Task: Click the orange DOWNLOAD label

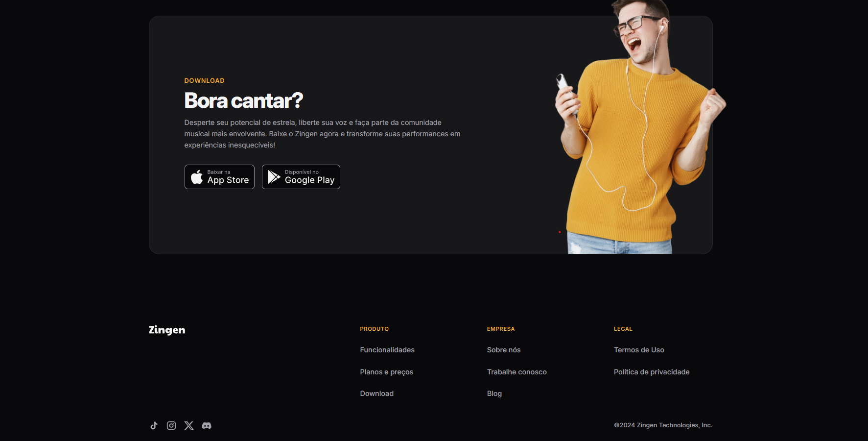Action: tap(205, 81)
